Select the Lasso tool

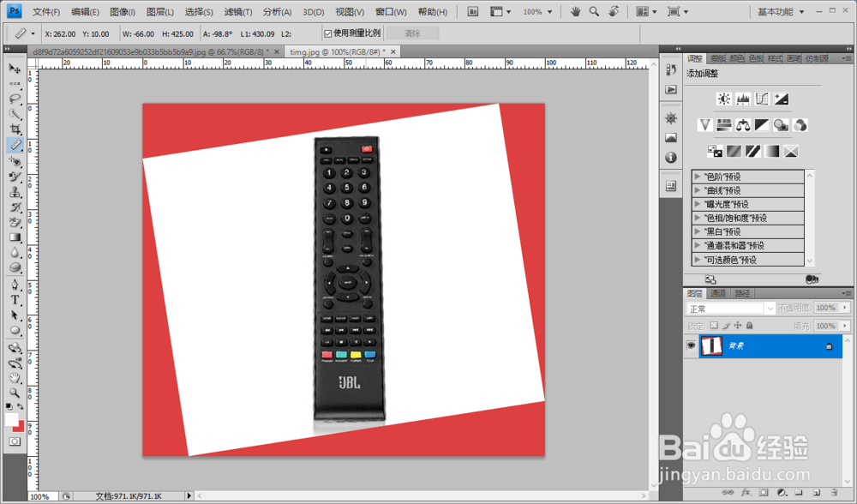[15, 99]
